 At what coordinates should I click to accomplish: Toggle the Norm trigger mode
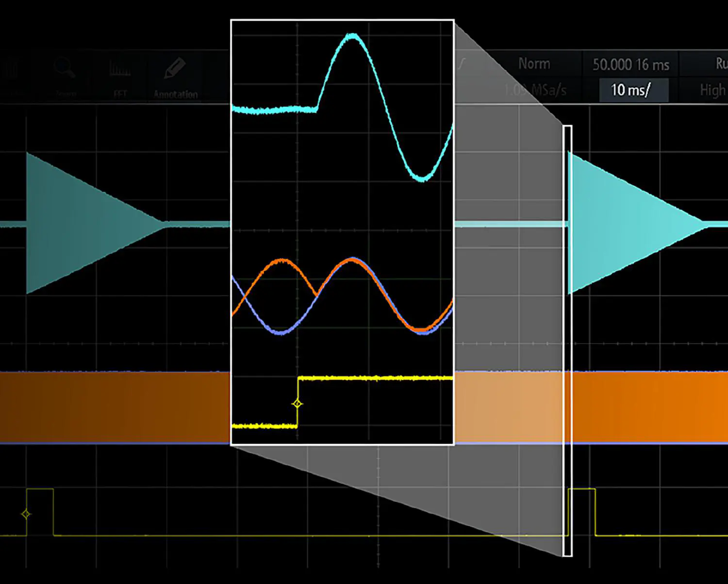[534, 64]
